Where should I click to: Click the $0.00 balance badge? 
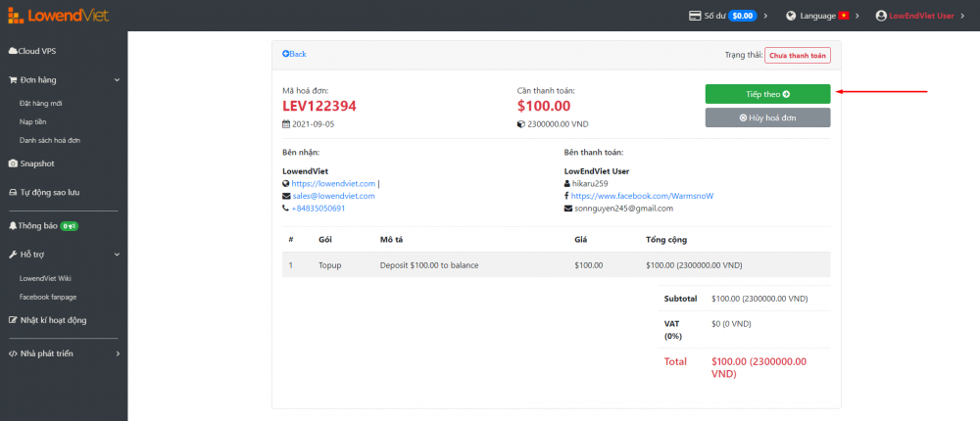pos(743,16)
